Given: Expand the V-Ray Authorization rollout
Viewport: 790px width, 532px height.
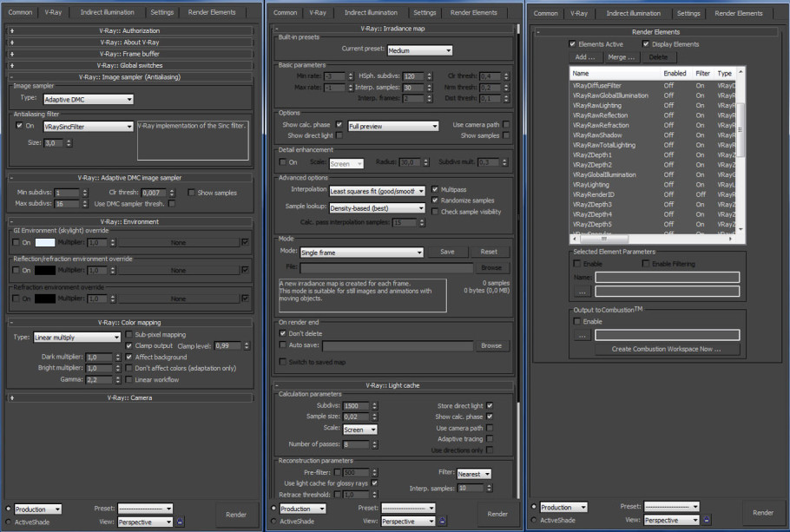Looking at the screenshot, I should (129, 30).
